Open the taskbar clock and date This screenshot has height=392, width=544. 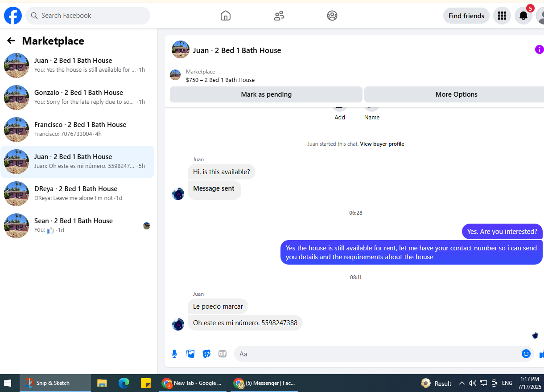529,383
